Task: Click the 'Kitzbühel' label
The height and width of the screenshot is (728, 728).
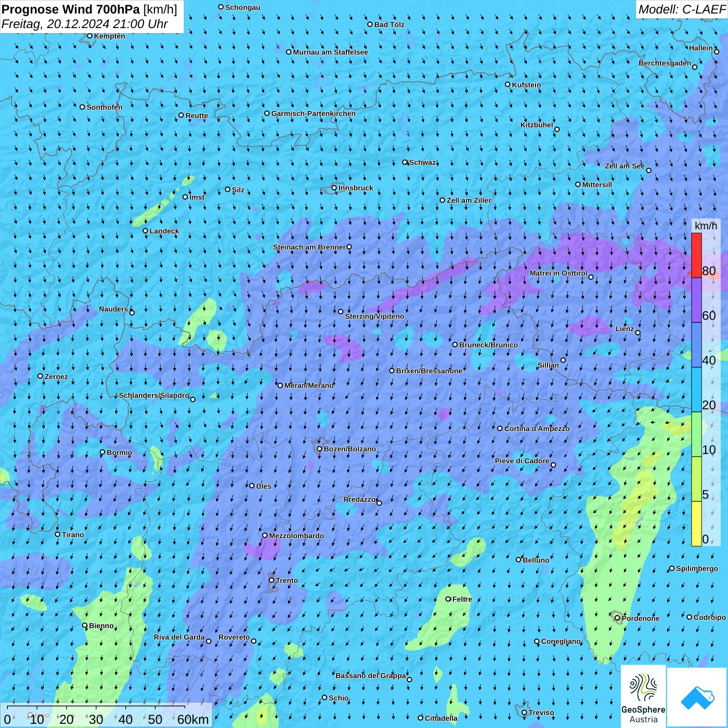Action: tap(537, 125)
